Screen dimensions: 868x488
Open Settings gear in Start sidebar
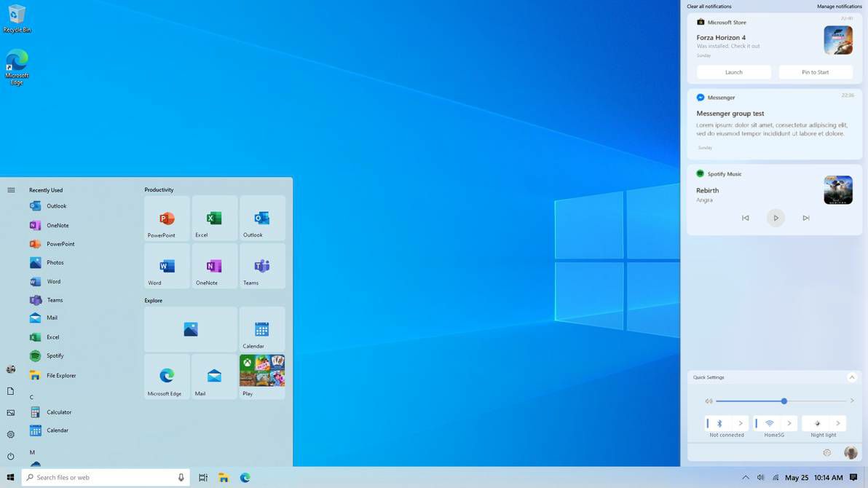tap(10, 435)
